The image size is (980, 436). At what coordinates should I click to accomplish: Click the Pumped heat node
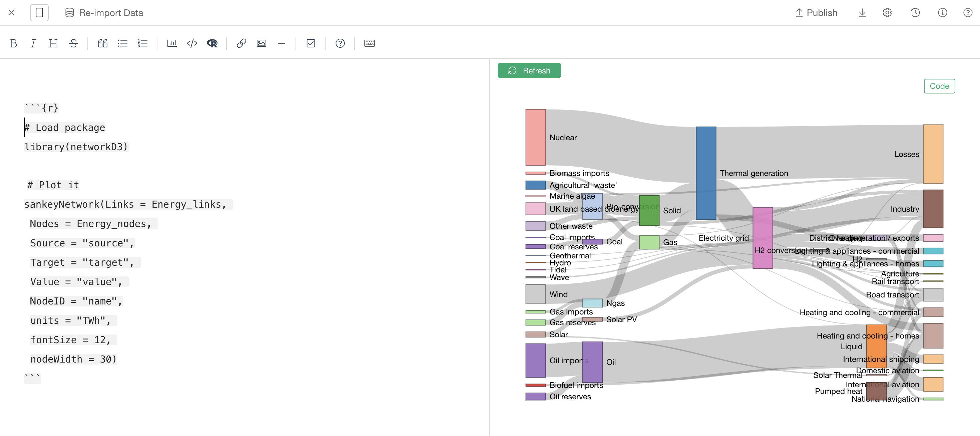coord(877,391)
